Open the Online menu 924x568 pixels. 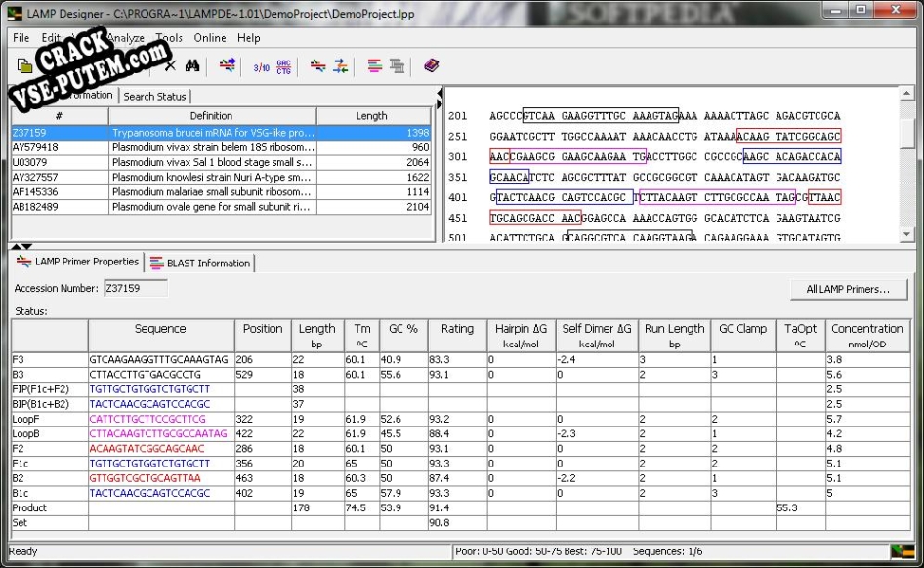click(x=210, y=38)
